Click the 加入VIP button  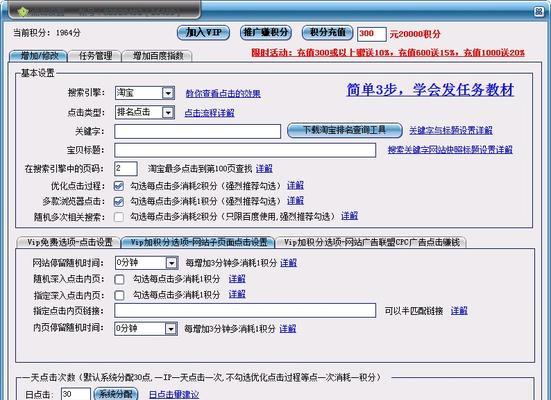(203, 33)
